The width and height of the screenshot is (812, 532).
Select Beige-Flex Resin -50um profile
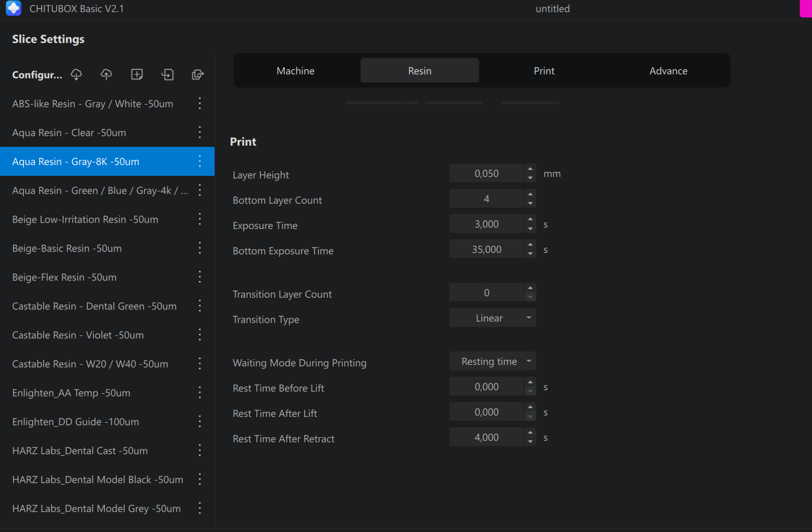pos(107,277)
